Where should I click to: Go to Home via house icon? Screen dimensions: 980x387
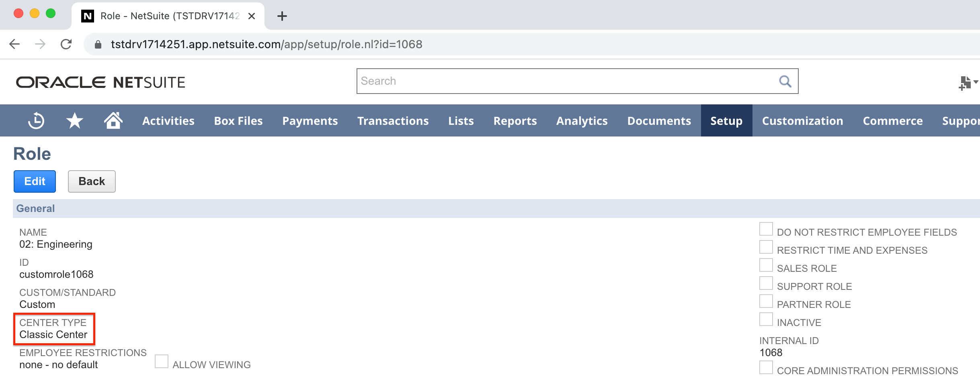113,120
